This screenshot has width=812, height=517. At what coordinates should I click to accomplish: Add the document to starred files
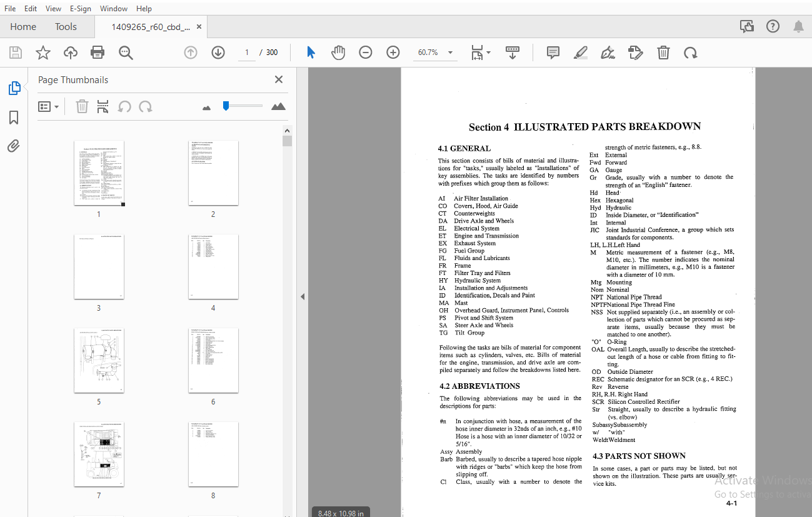pyautogui.click(x=43, y=53)
